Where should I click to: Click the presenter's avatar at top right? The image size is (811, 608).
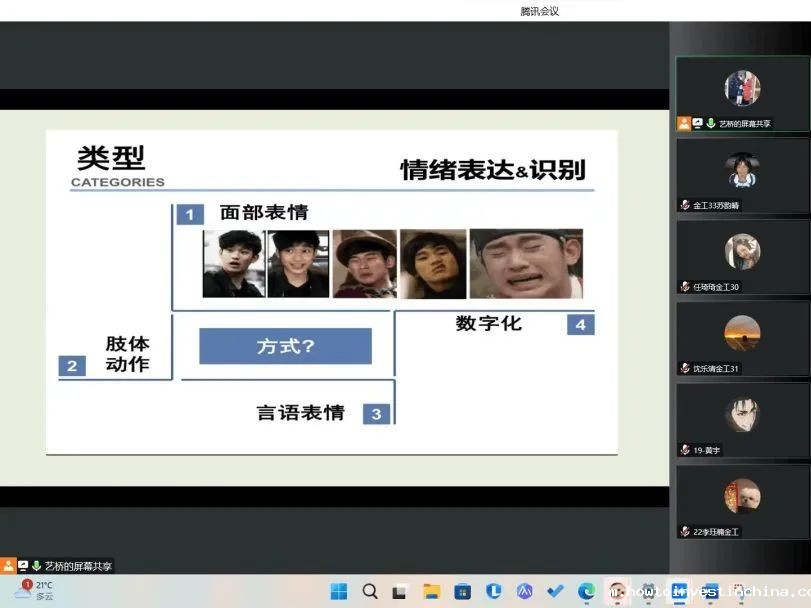tap(742, 88)
